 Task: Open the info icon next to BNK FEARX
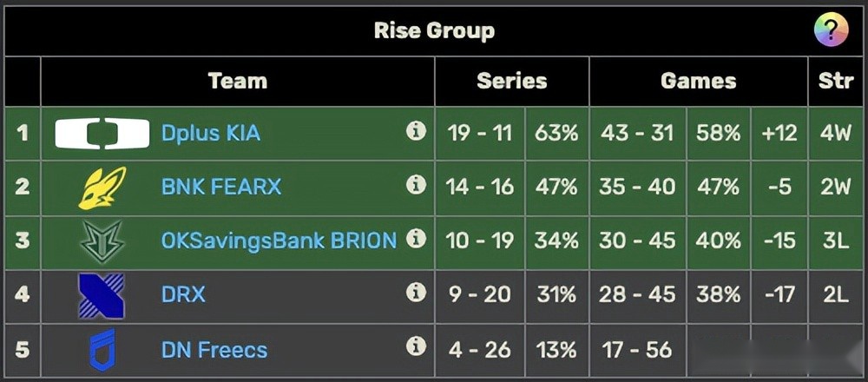(x=417, y=184)
